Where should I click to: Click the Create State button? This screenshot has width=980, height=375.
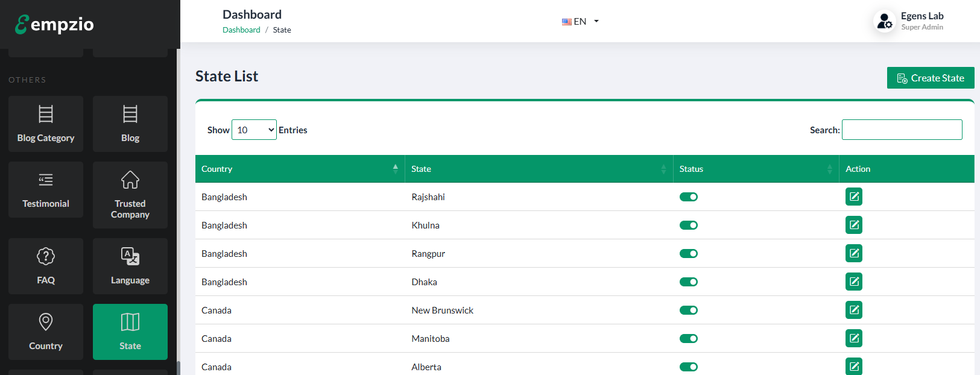(x=930, y=78)
